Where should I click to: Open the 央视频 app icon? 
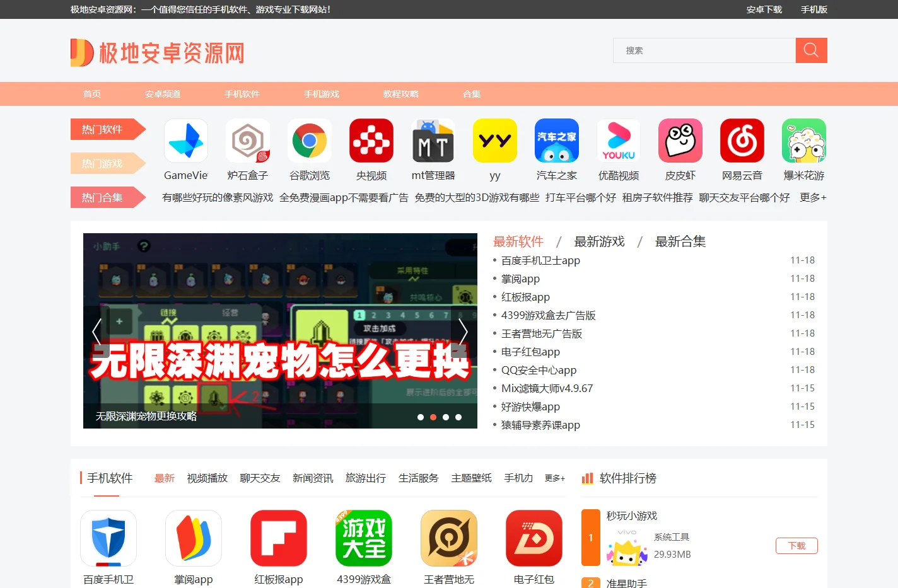371,141
